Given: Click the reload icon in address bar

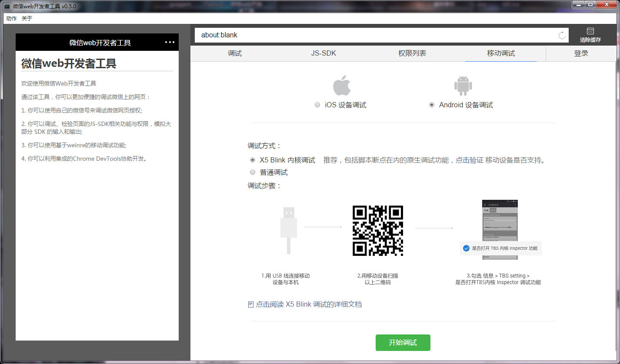Looking at the screenshot, I should [x=562, y=36].
